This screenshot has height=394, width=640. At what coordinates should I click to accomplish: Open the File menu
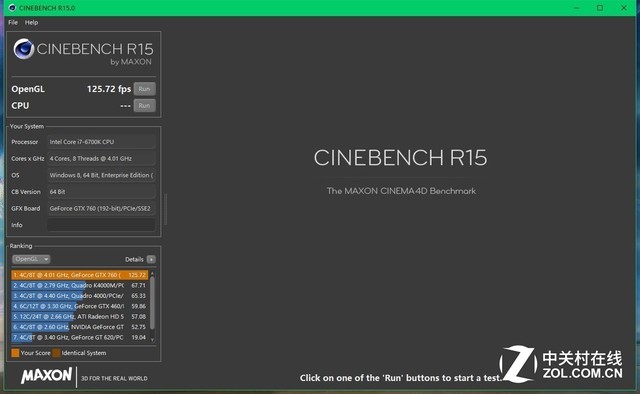pyautogui.click(x=13, y=22)
